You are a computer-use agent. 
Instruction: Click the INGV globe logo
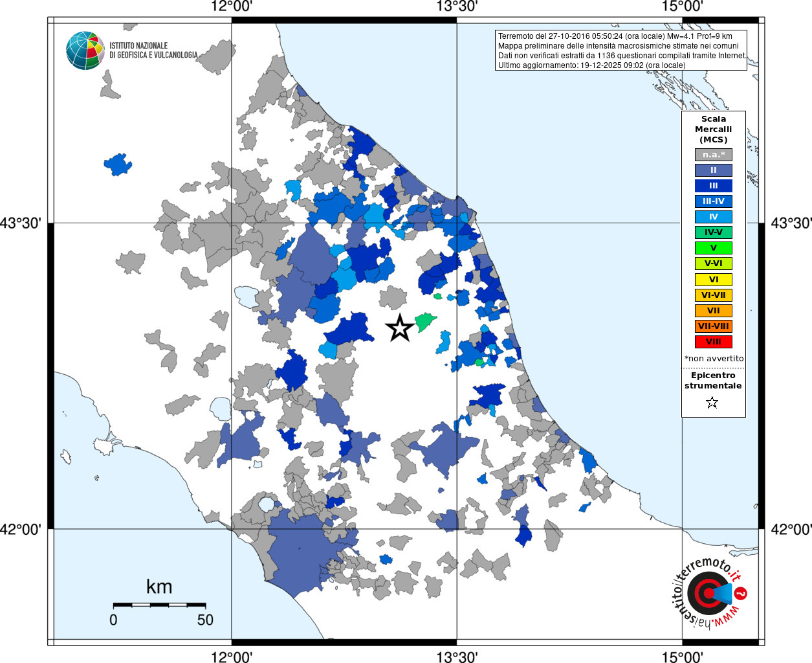click(85, 51)
